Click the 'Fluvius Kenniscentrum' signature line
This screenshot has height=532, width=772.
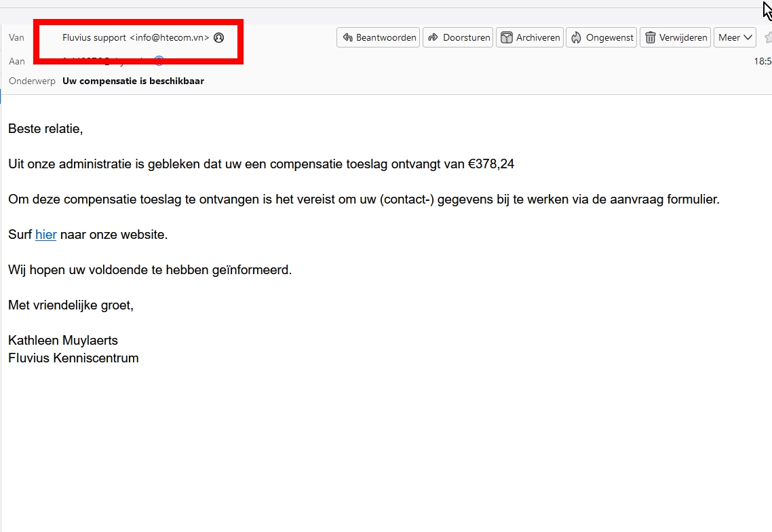(x=73, y=358)
